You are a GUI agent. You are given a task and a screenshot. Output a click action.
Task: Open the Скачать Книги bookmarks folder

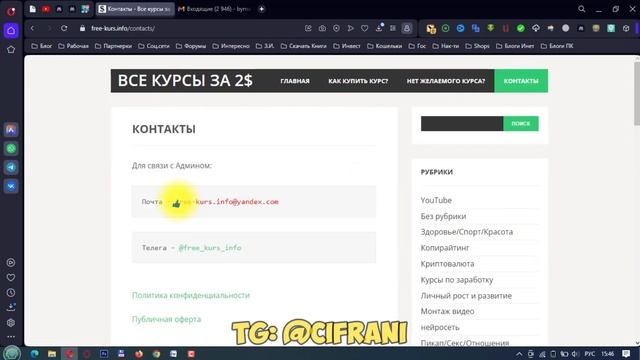(x=304, y=46)
